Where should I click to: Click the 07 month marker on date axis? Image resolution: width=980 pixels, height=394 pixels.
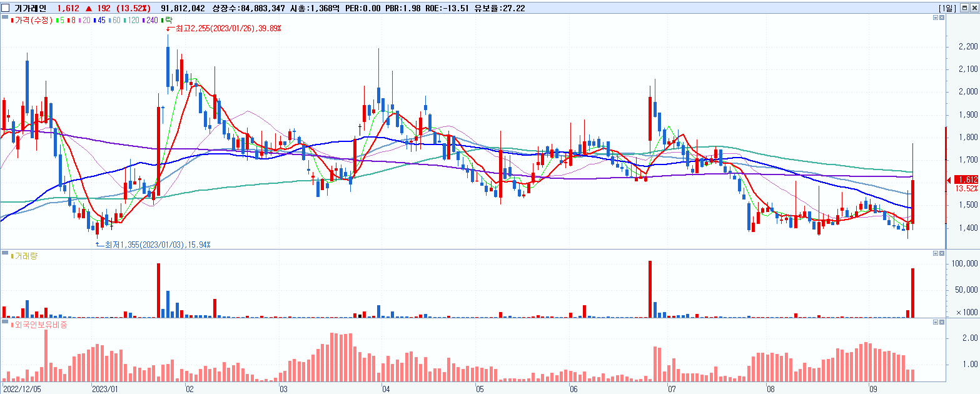pyautogui.click(x=672, y=388)
